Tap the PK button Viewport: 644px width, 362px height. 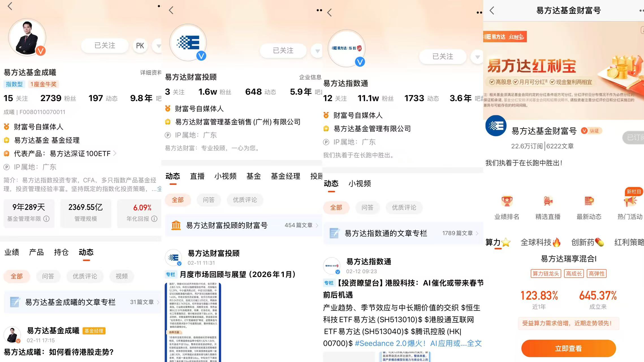pos(140,46)
